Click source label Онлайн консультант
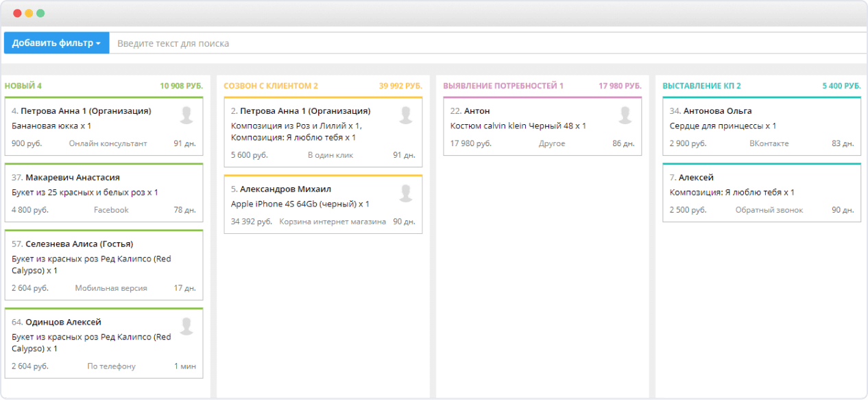 click(x=108, y=143)
